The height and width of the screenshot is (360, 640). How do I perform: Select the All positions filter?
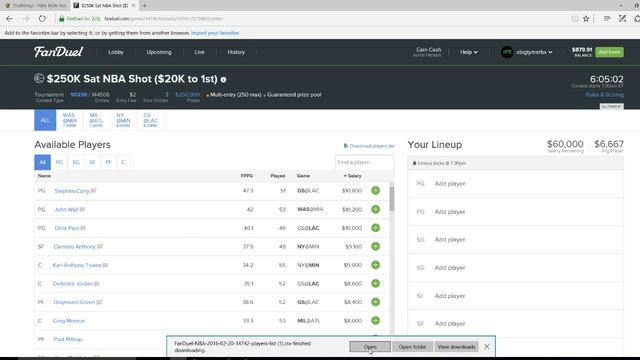point(42,162)
